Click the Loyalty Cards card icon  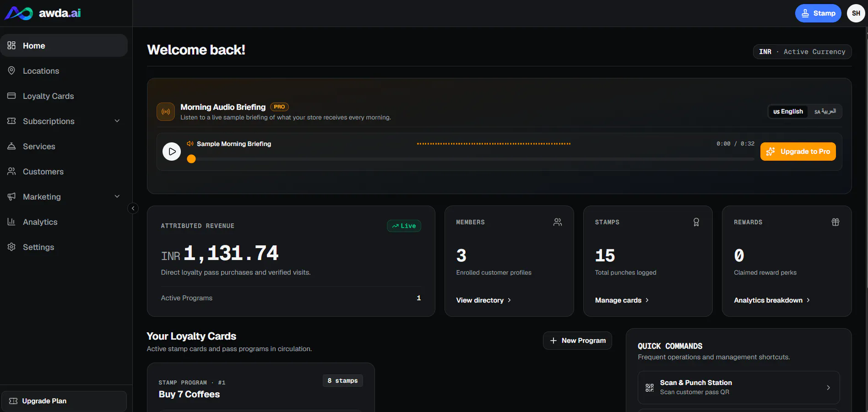[11, 96]
